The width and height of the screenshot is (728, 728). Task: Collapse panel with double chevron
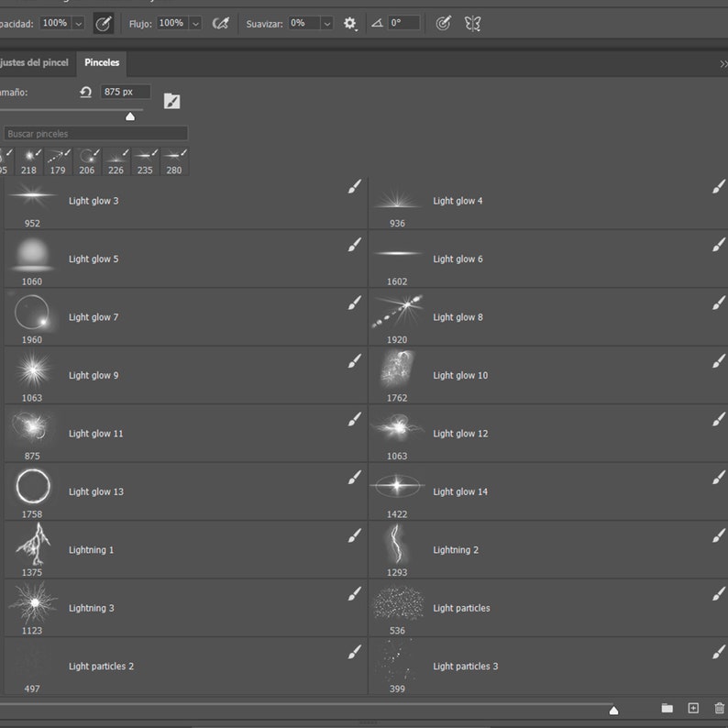tap(722, 64)
